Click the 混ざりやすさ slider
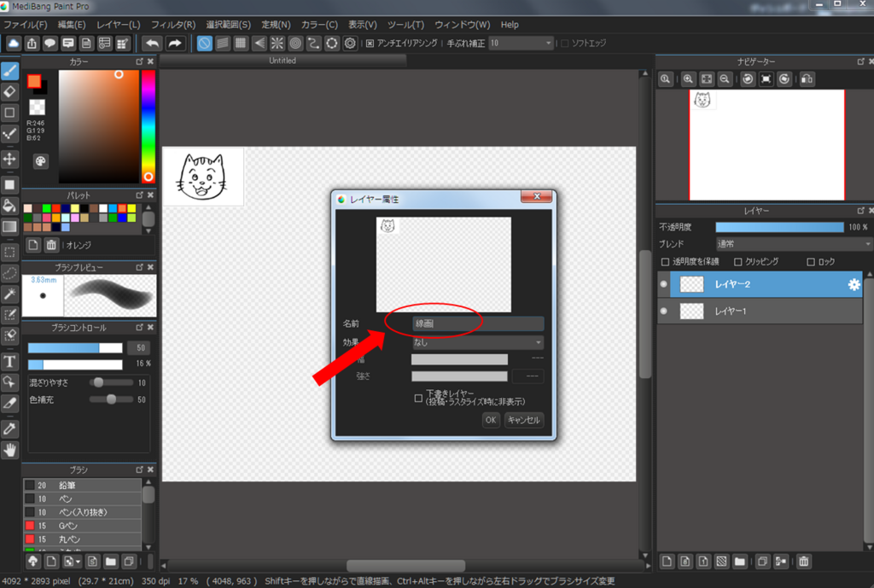This screenshot has width=874, height=588. click(x=111, y=383)
